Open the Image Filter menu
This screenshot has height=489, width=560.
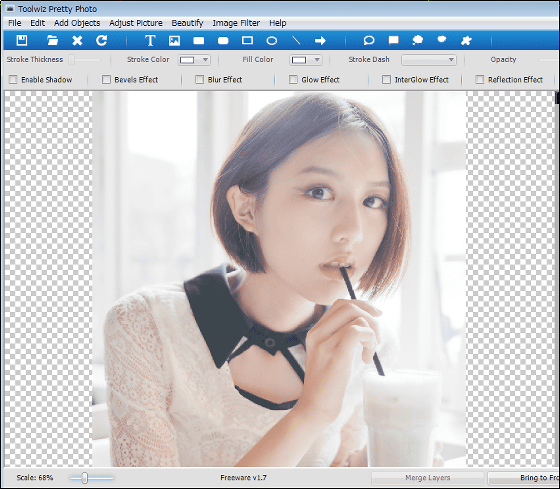click(236, 23)
